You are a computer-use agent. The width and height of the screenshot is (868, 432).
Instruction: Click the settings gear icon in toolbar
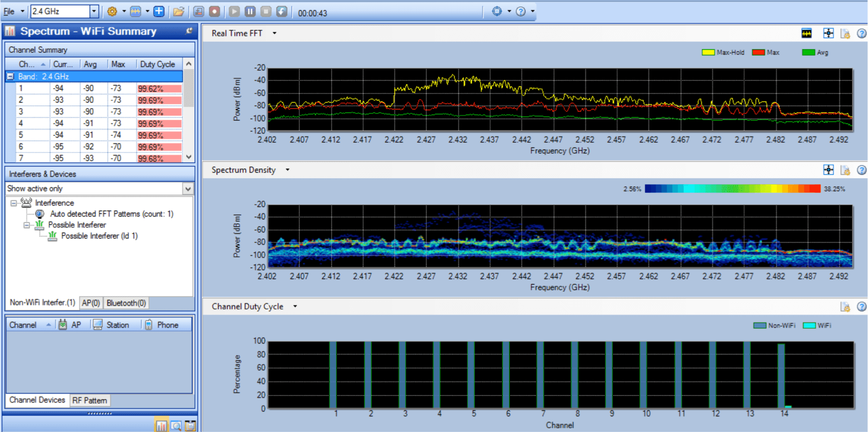pyautogui.click(x=112, y=11)
